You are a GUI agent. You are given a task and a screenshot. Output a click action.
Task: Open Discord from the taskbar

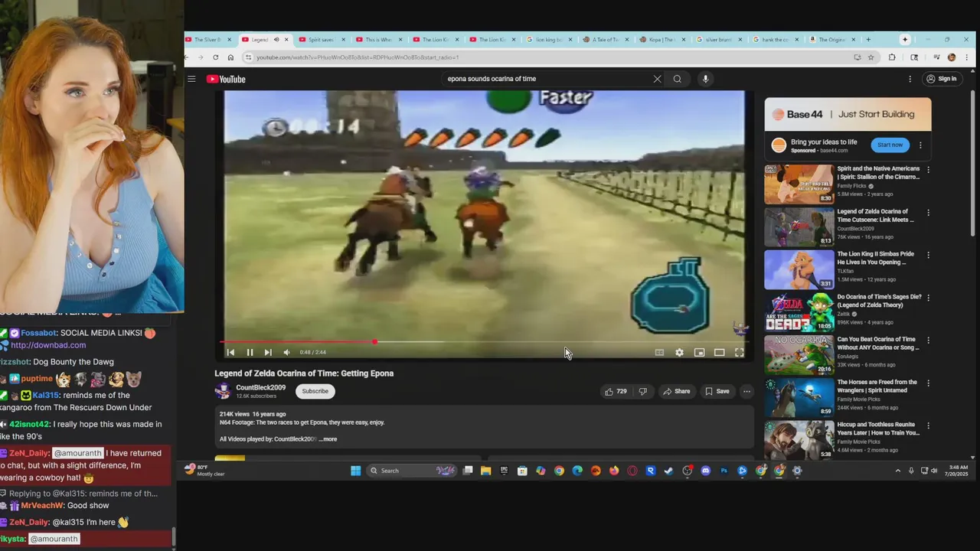(706, 471)
